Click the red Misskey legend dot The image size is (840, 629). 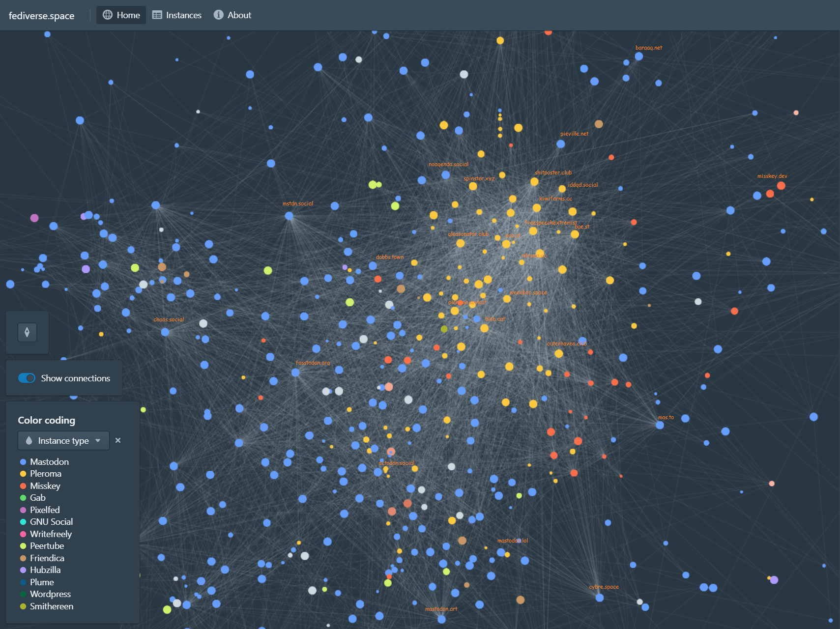[23, 486]
